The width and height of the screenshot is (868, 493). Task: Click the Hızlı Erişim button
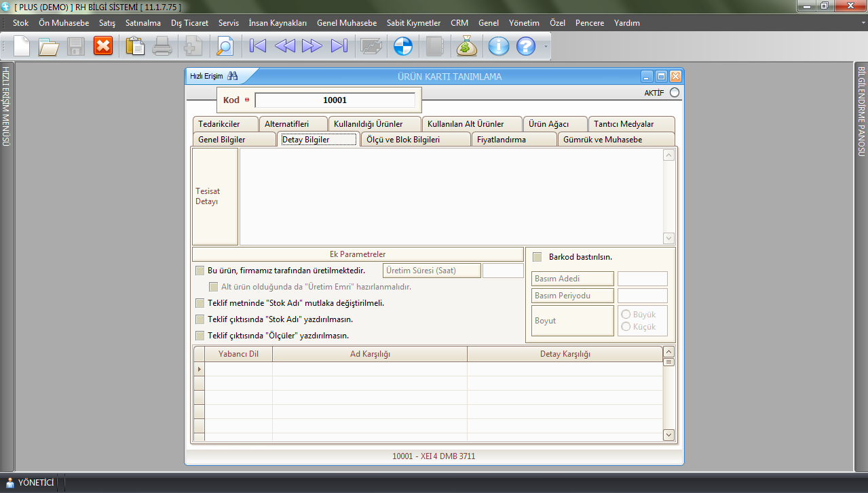coord(213,76)
